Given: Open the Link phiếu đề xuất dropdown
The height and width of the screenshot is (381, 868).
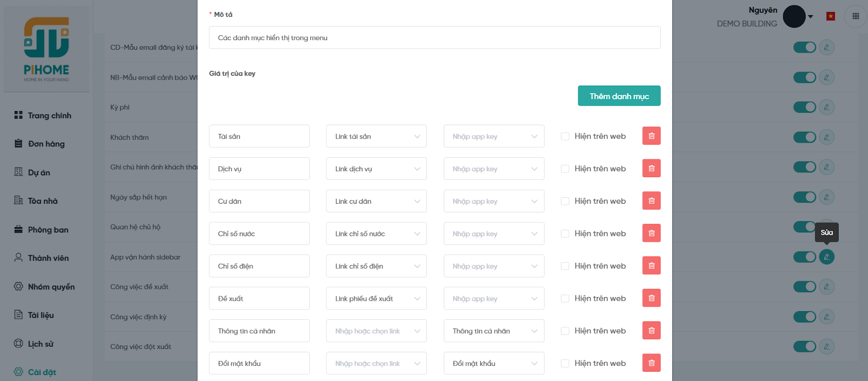Looking at the screenshot, I should (x=376, y=299).
